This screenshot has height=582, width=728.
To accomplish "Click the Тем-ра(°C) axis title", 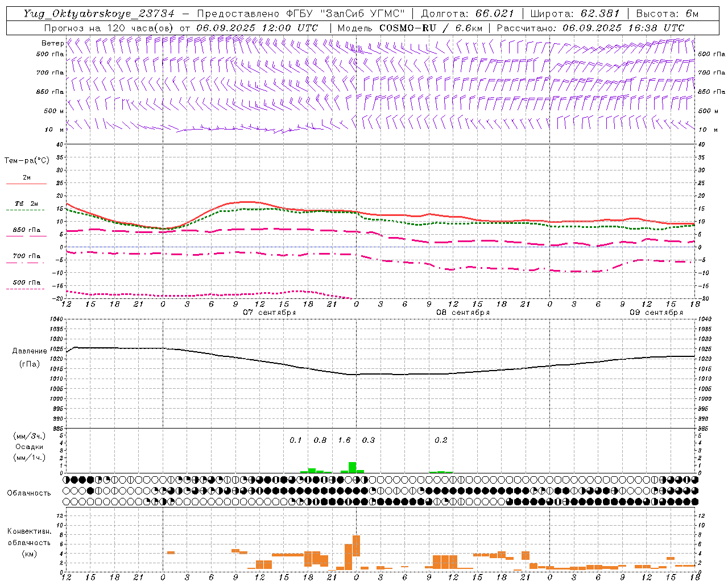I will 27,161.
